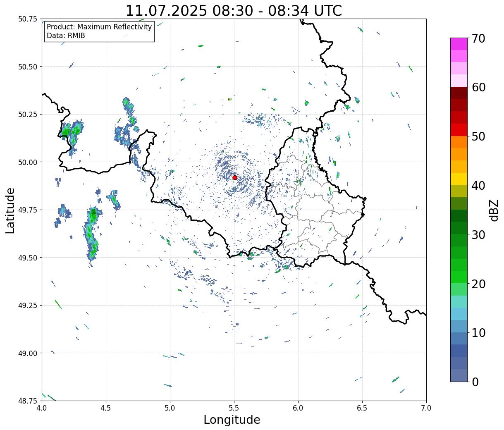Click the latitude tick label 49.50
The height and width of the screenshot is (430, 504).
28,258
